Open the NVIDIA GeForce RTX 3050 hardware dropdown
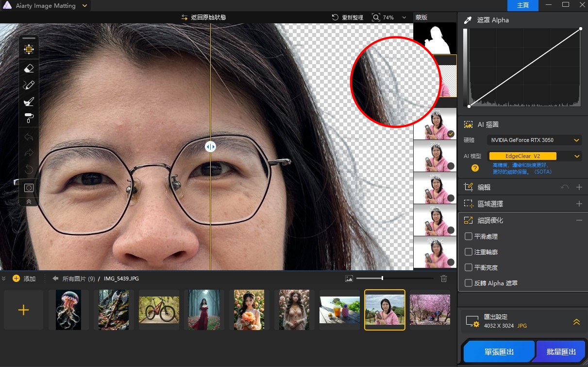588x367 pixels. point(535,140)
